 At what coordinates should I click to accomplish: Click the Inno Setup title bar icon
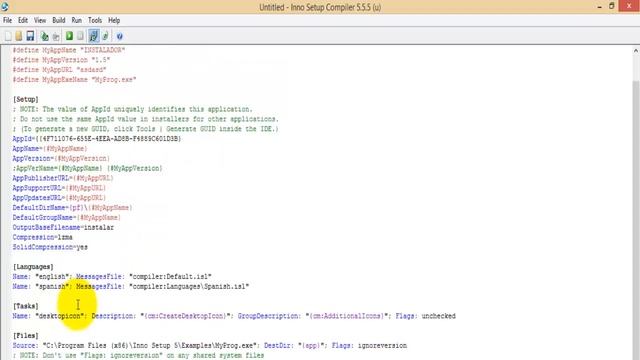point(5,7)
